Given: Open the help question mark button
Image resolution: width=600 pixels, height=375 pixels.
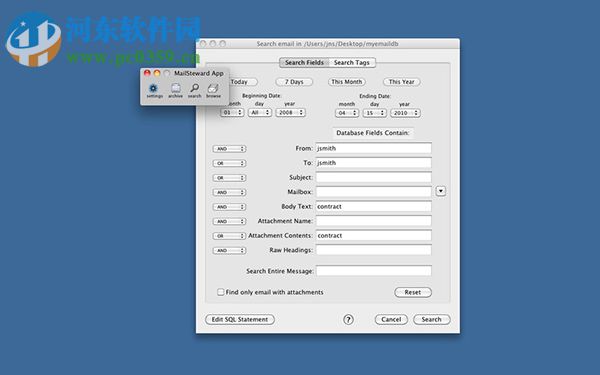Looking at the screenshot, I should pos(348,320).
